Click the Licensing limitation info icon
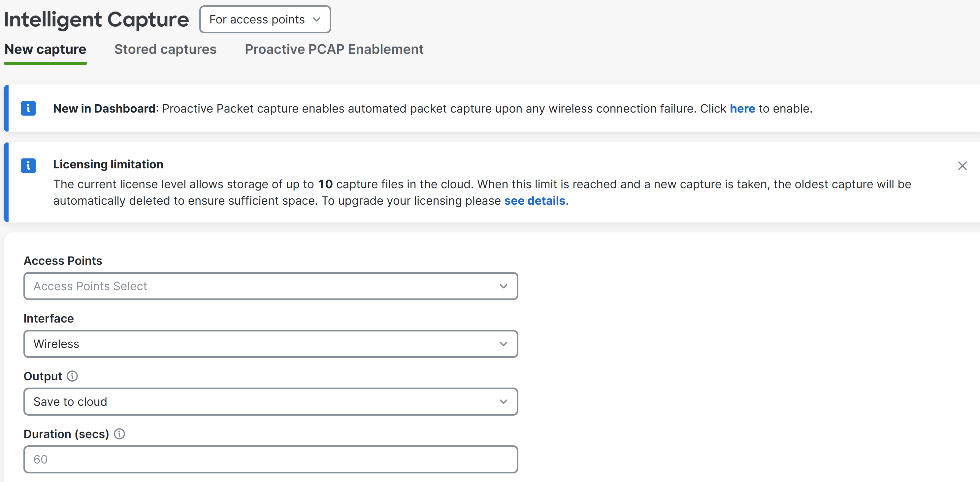Image resolution: width=980 pixels, height=482 pixels. tap(28, 165)
